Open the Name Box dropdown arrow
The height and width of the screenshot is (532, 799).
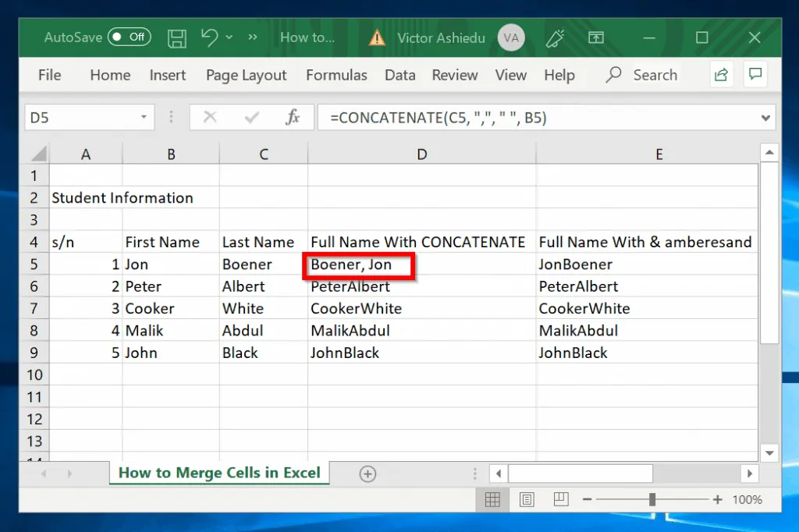(x=144, y=118)
